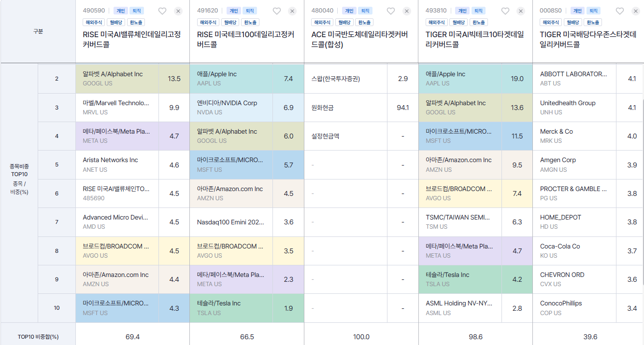Image resolution: width=644 pixels, height=345 pixels.
Task: Select TSMC/TAIWAN SEMI TSM US cell
Action: [x=460, y=222]
